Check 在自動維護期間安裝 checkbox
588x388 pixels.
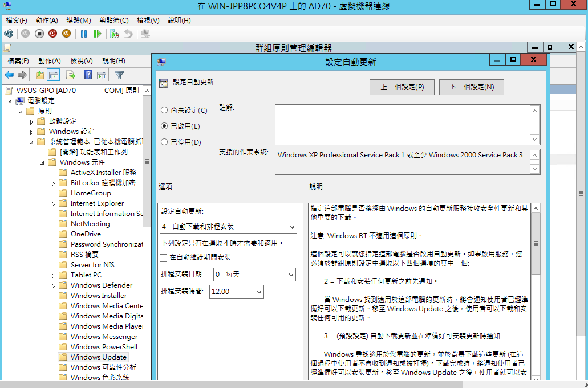coord(163,258)
